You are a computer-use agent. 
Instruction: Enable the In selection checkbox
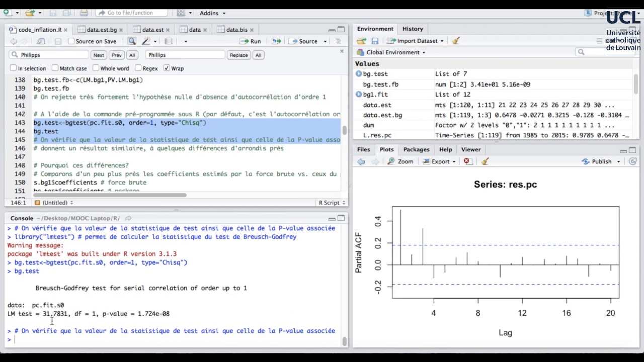(13, 68)
